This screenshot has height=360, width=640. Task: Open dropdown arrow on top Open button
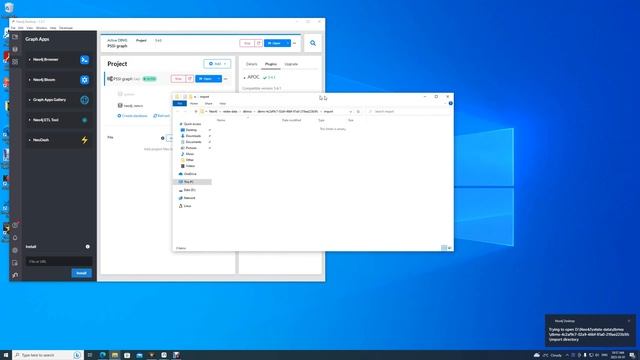[x=288, y=43]
